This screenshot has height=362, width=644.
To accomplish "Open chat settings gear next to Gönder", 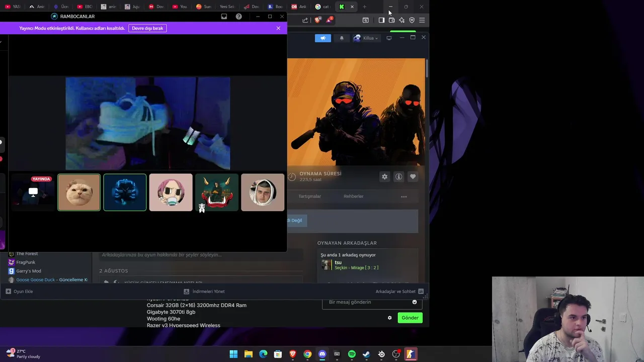I will click(389, 318).
